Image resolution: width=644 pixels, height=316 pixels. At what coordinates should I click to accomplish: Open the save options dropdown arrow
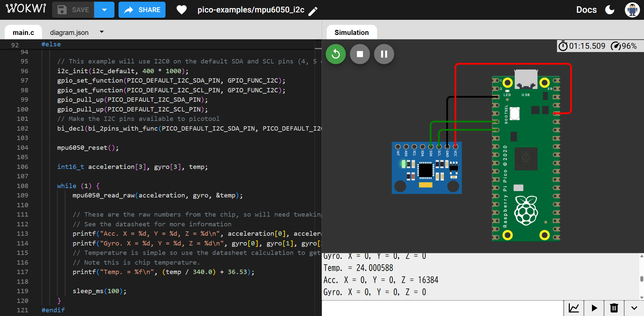coord(104,10)
